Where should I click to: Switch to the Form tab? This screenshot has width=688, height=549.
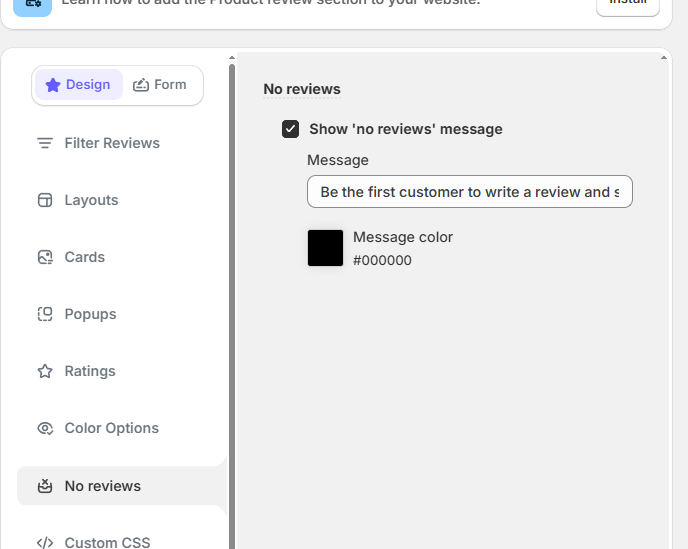(160, 85)
